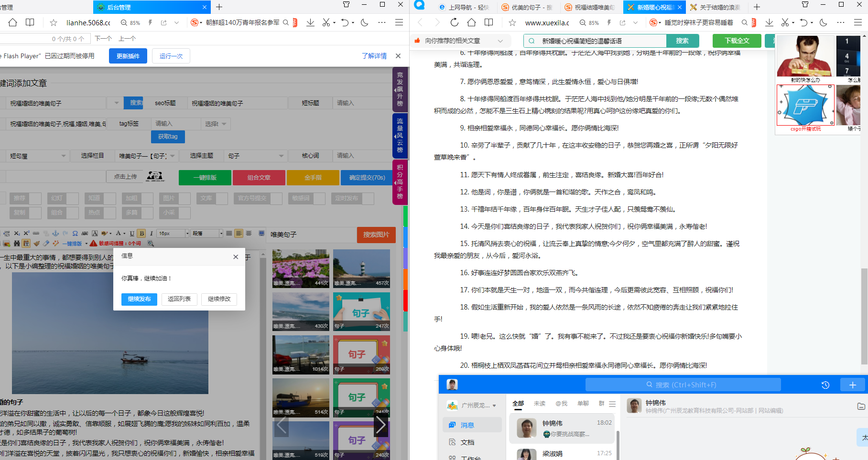Click 继续发布 in the info dialog
The width and height of the screenshot is (868, 460).
click(139, 299)
